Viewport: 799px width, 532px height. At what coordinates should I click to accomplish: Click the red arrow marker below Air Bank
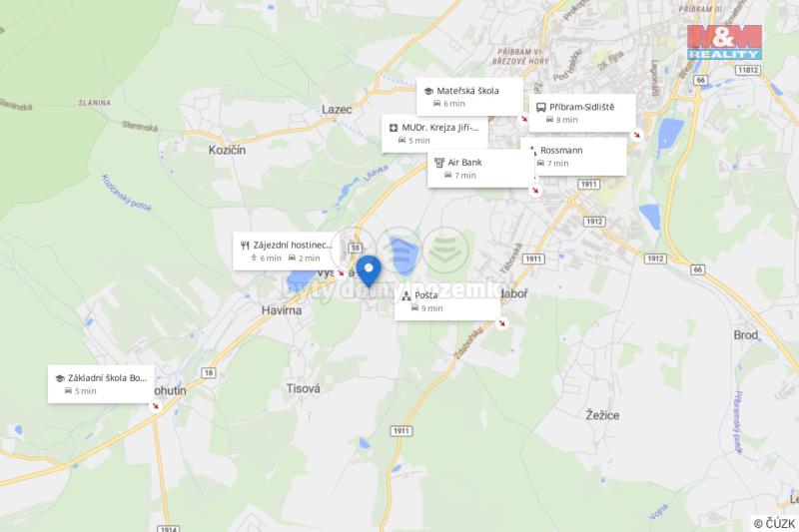(x=535, y=191)
